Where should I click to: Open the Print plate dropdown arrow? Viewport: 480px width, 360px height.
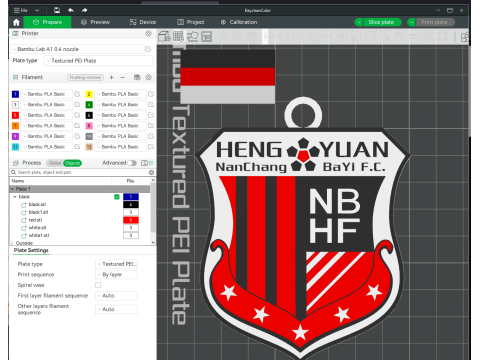coord(412,22)
